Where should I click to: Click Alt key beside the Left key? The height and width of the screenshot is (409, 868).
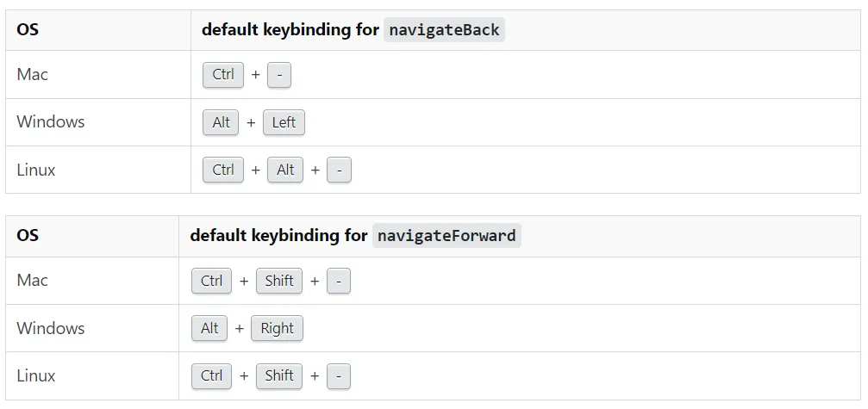pyautogui.click(x=222, y=122)
